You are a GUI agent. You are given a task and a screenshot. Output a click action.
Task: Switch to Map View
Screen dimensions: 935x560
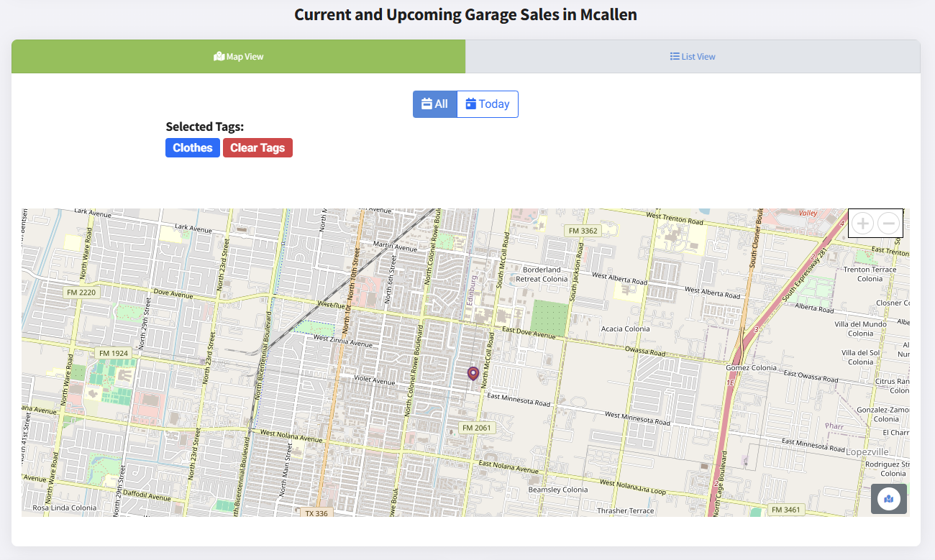click(x=238, y=56)
